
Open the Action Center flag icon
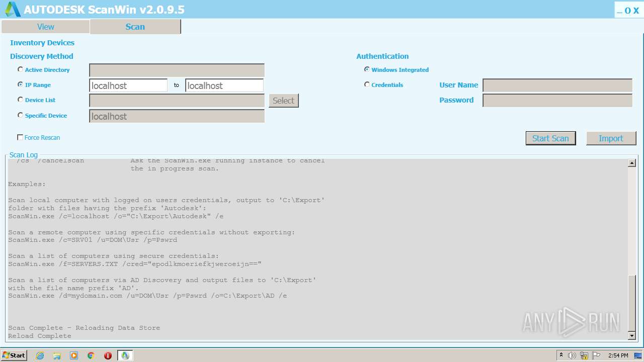coord(596,355)
